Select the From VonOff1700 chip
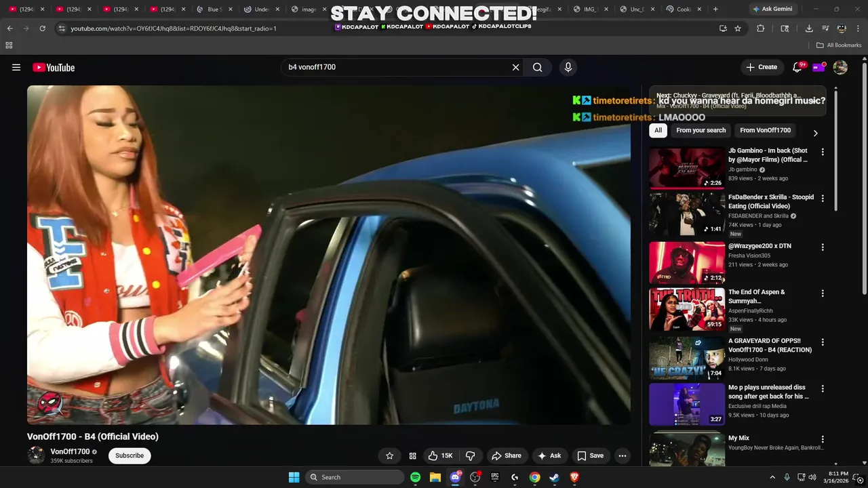The width and height of the screenshot is (868, 488). [x=765, y=130]
